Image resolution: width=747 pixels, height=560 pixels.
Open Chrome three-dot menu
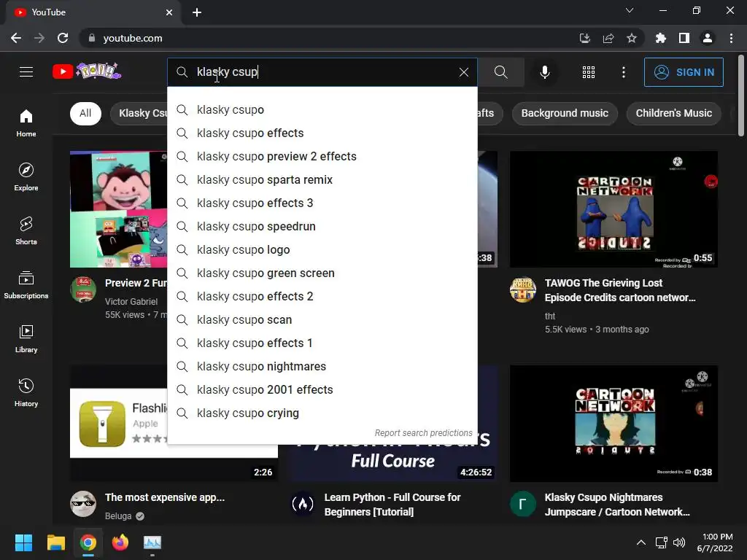[731, 38]
